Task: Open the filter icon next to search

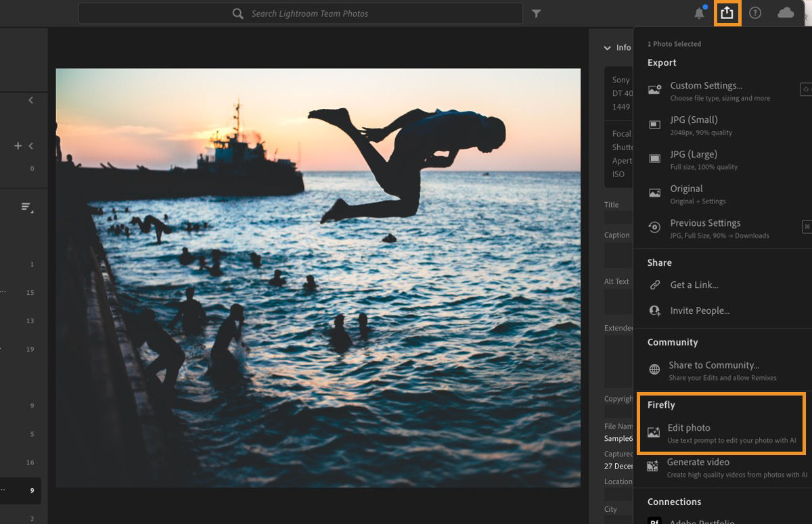Action: 536,13
